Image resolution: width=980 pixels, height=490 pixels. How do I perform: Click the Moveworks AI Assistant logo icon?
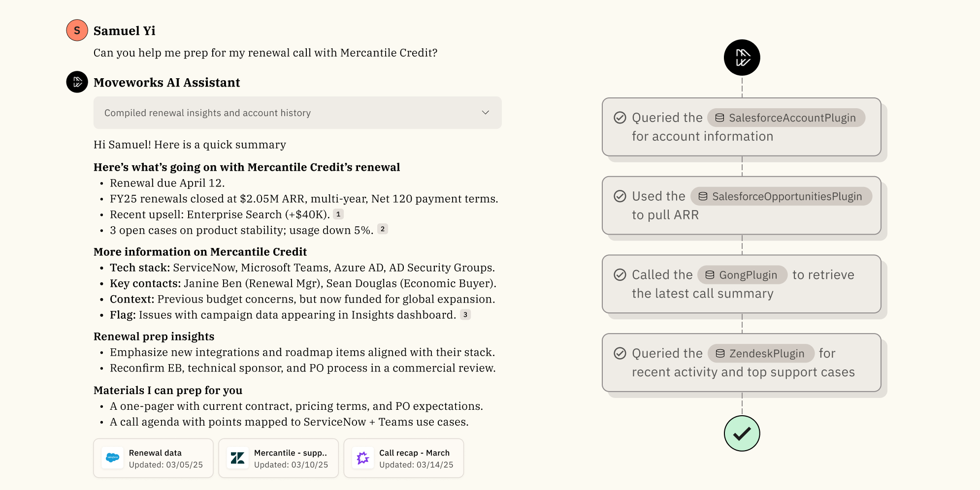coord(77,82)
